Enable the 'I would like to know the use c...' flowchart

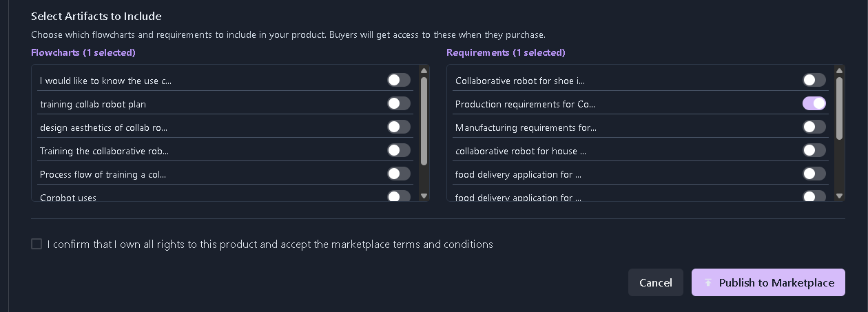[399, 80]
